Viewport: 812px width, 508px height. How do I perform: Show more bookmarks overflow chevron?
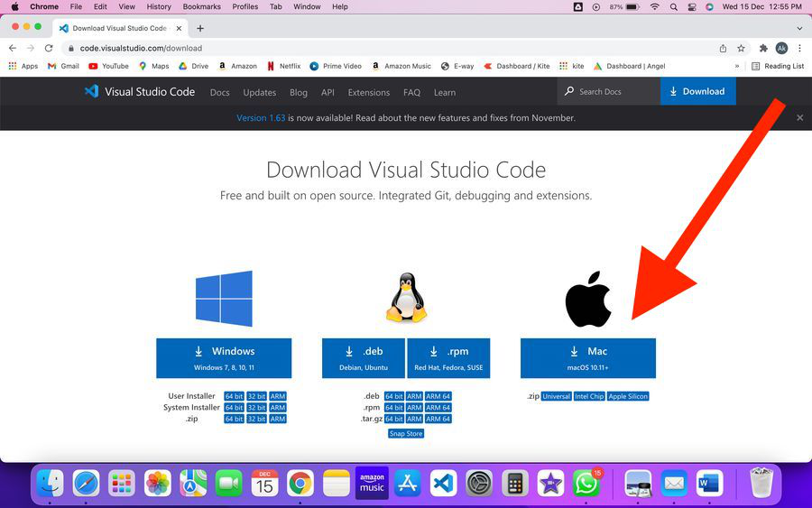[x=737, y=66]
